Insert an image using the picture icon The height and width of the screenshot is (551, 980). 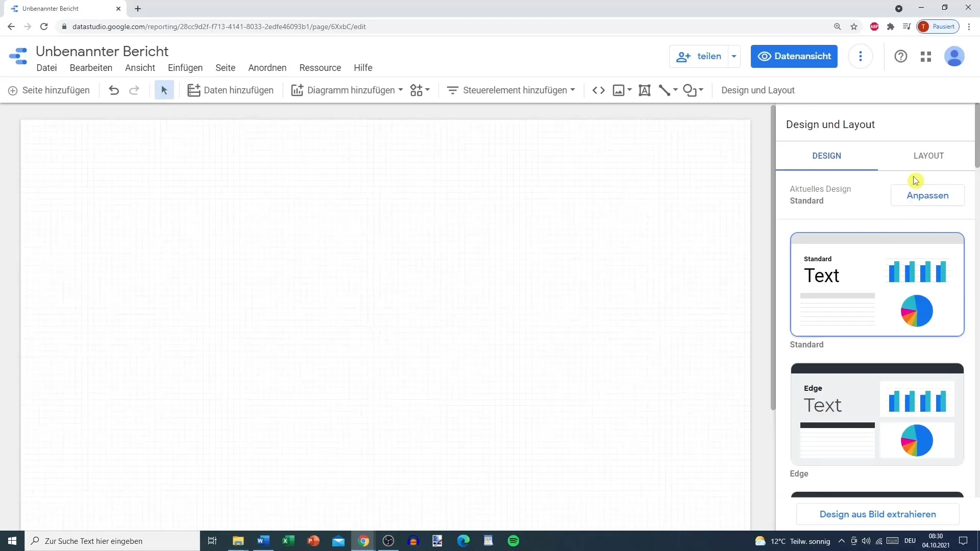pos(619,90)
